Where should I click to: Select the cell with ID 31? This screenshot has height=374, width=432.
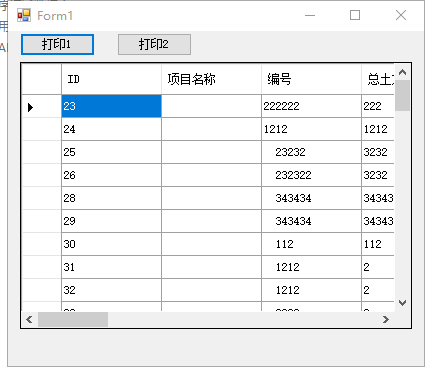pyautogui.click(x=111, y=267)
